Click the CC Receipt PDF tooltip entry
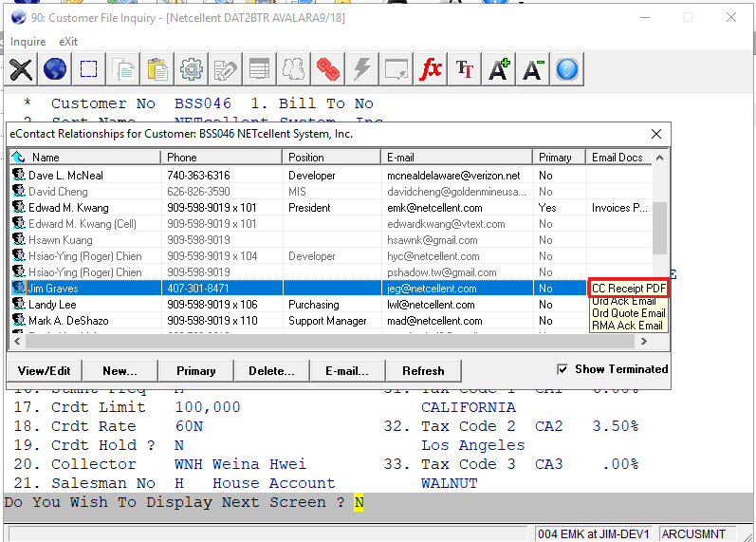 [628, 289]
